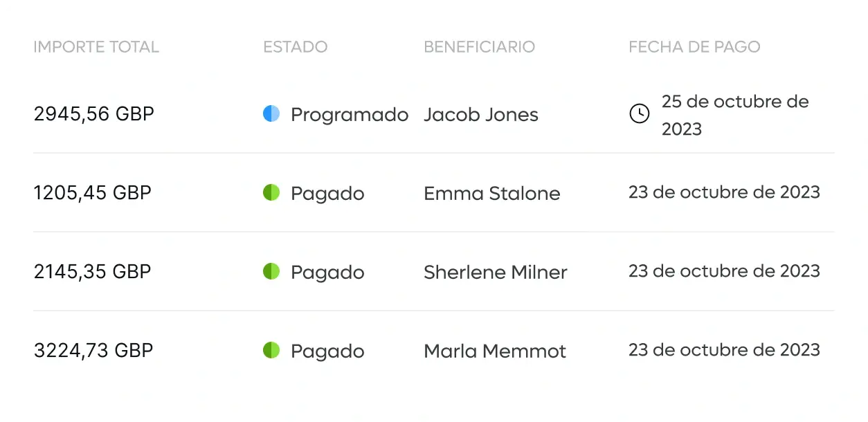868x422 pixels.
Task: Click the Programado status label
Action: coord(350,115)
